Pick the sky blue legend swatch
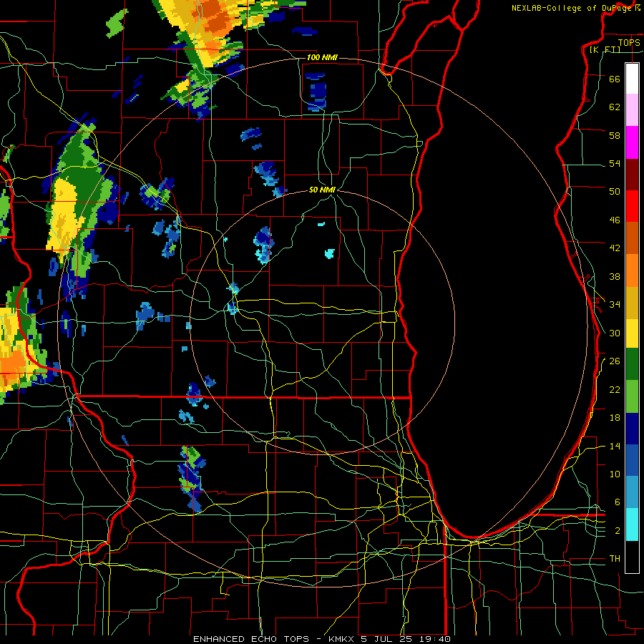This screenshot has height=644, width=644. 632,492
